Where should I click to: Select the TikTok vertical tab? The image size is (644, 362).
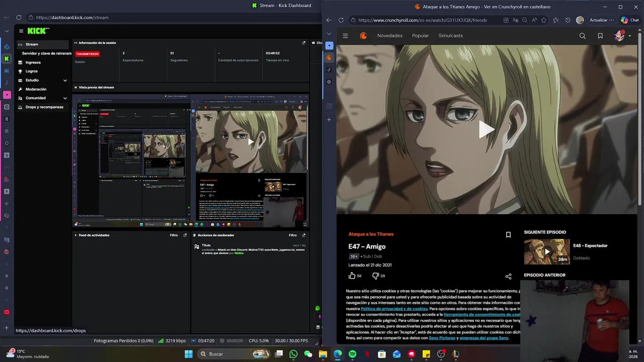point(329,70)
